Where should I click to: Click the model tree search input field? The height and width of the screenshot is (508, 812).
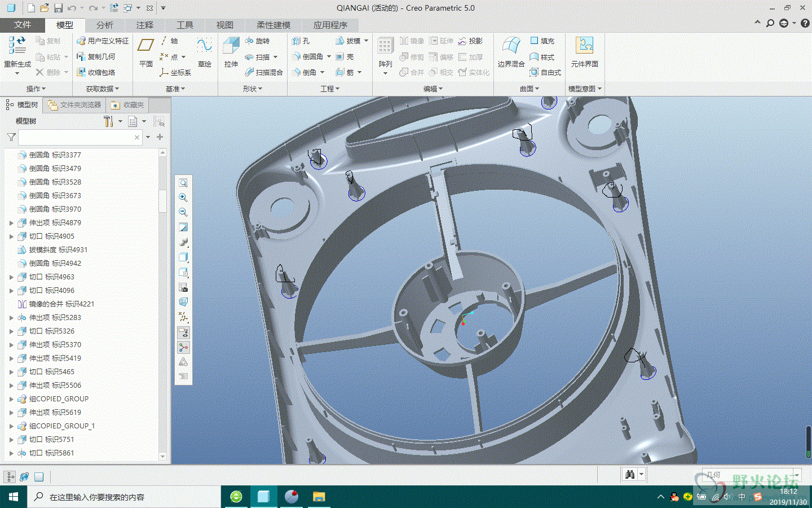[x=80, y=137]
